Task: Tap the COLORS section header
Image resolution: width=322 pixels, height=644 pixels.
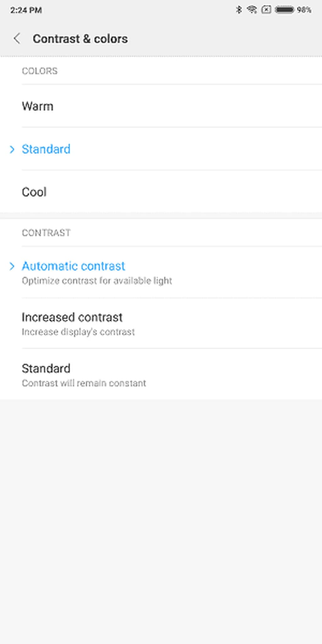Action: click(40, 71)
